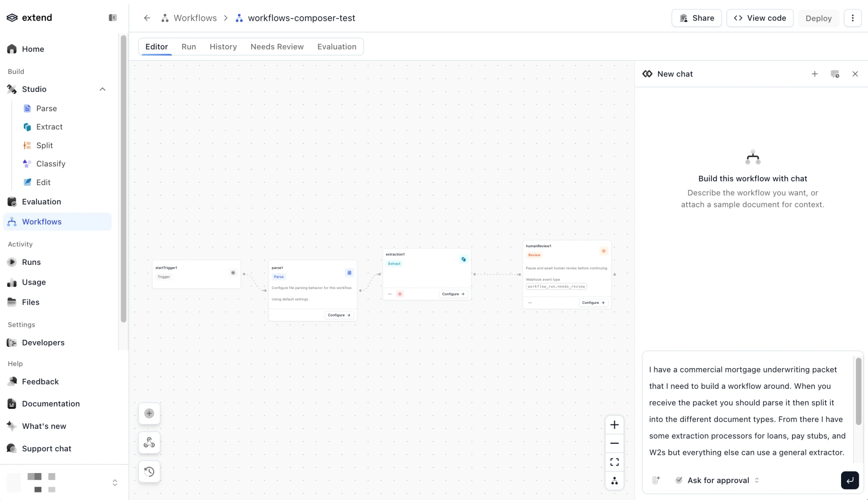Screen dimensions: 868x500
Task: Open the Classify studio tool
Action: [51, 164]
